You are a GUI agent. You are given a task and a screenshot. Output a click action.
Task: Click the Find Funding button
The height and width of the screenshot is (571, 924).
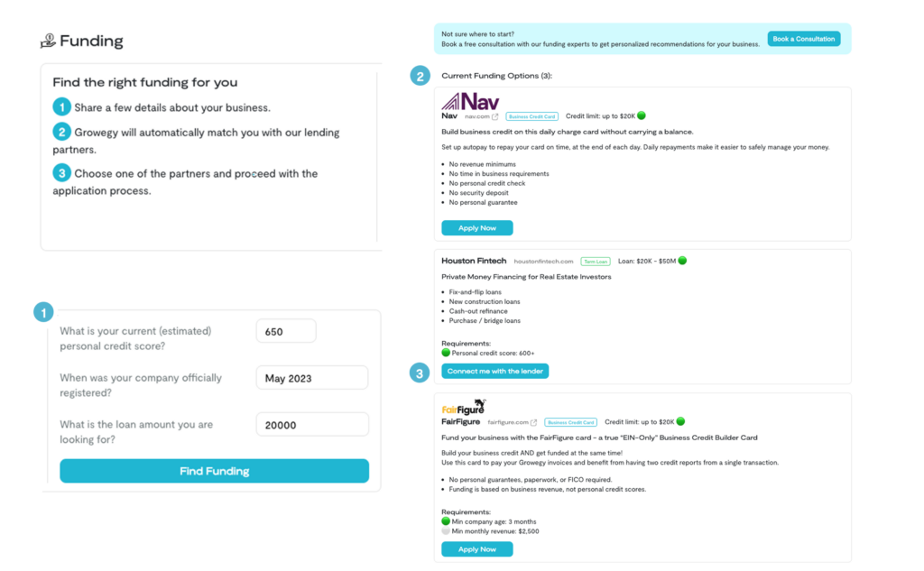(214, 471)
